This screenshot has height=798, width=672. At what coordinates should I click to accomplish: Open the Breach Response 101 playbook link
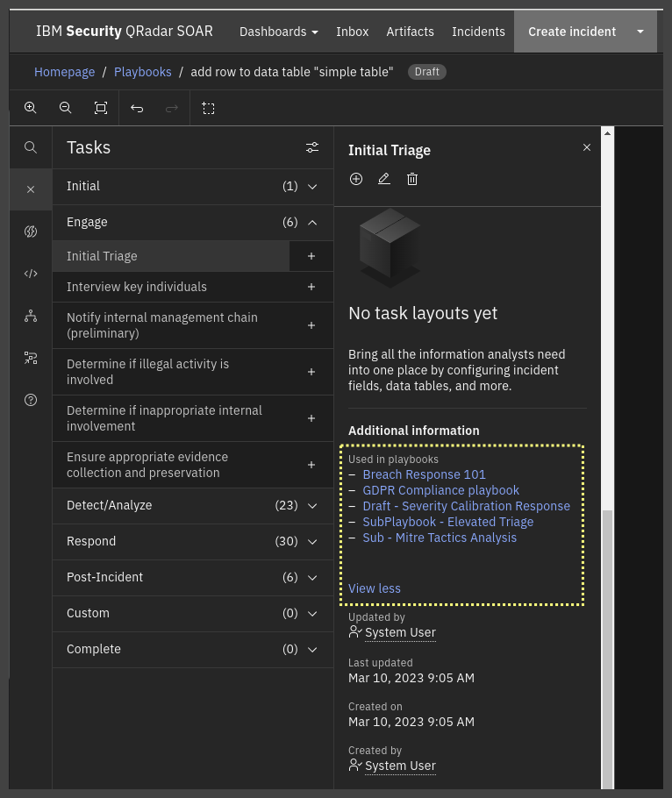point(424,474)
